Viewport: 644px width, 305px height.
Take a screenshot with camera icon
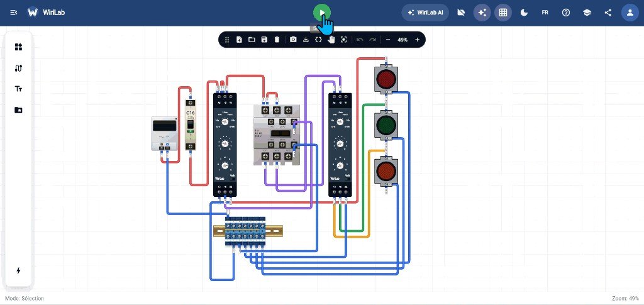(x=293, y=40)
